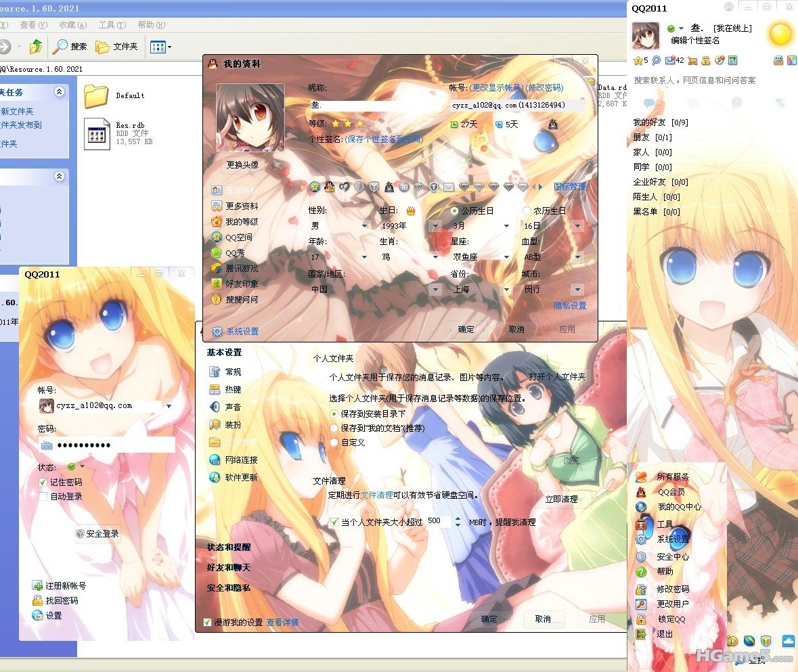
Task: Click 系统设置 gear link in profile window
Action: point(236,331)
